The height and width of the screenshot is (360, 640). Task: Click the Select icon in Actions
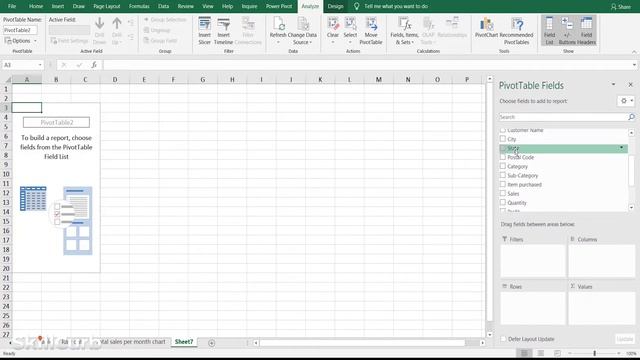pyautogui.click(x=350, y=24)
